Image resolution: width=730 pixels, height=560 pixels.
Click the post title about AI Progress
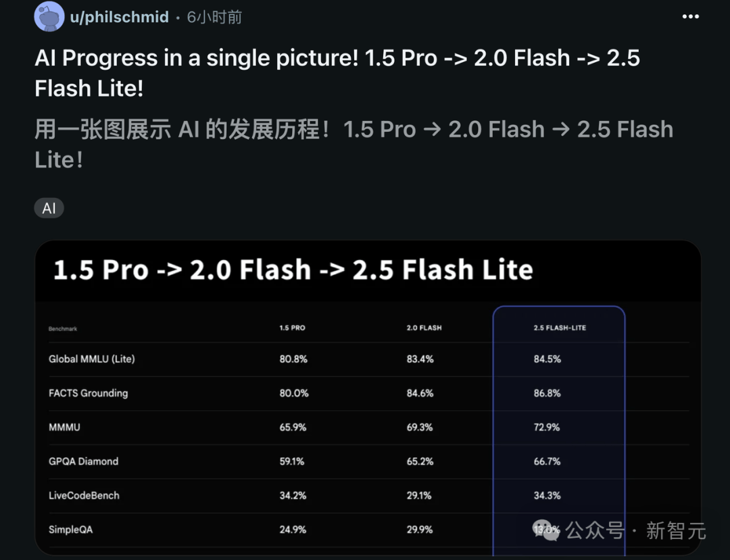coord(337,73)
